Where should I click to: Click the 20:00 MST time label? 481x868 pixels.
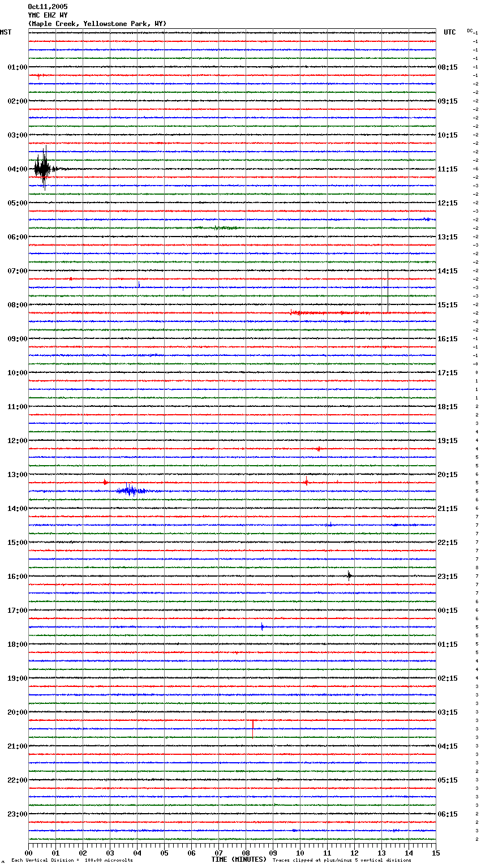coord(18,712)
